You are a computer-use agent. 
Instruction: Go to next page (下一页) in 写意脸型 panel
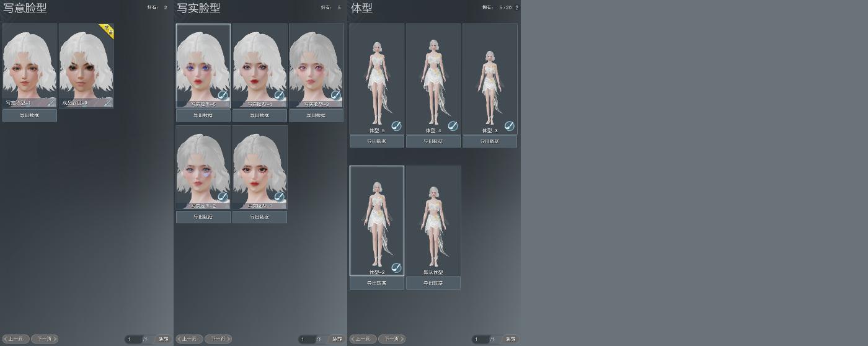(45, 339)
